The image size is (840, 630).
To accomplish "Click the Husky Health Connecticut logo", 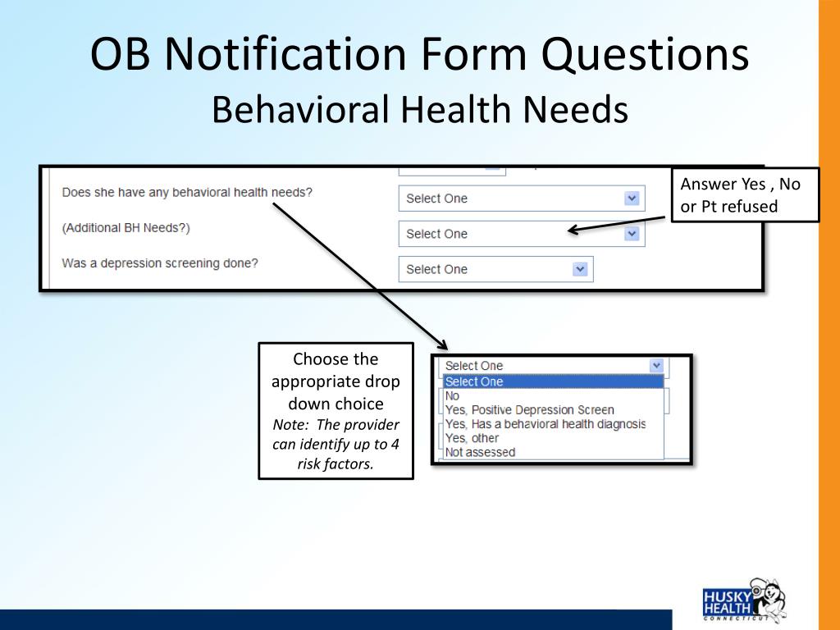I will [x=744, y=600].
